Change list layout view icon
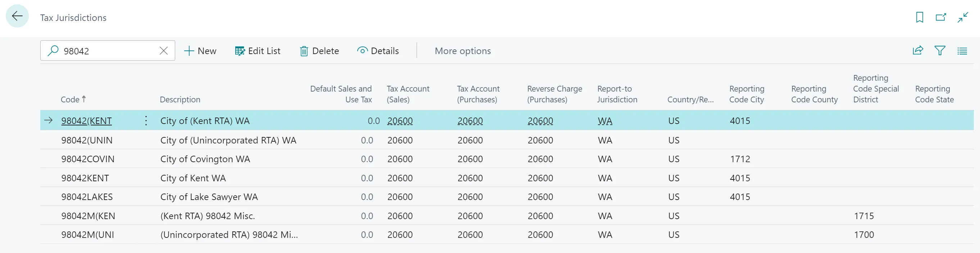The image size is (980, 253). click(962, 51)
